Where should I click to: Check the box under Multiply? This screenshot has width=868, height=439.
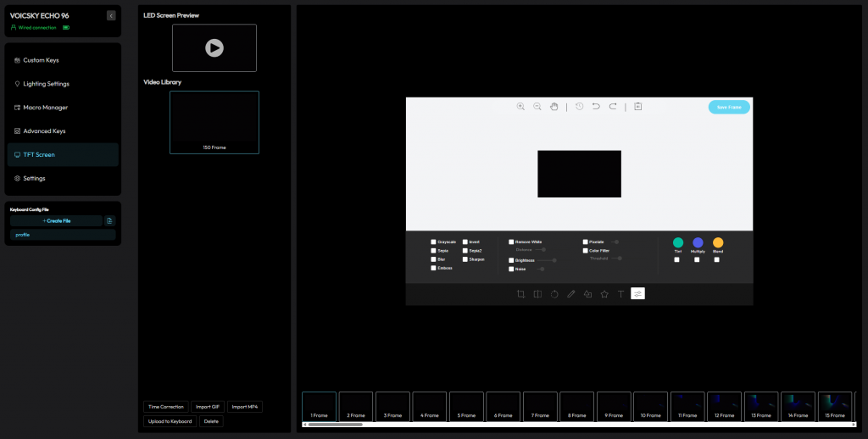697,259
